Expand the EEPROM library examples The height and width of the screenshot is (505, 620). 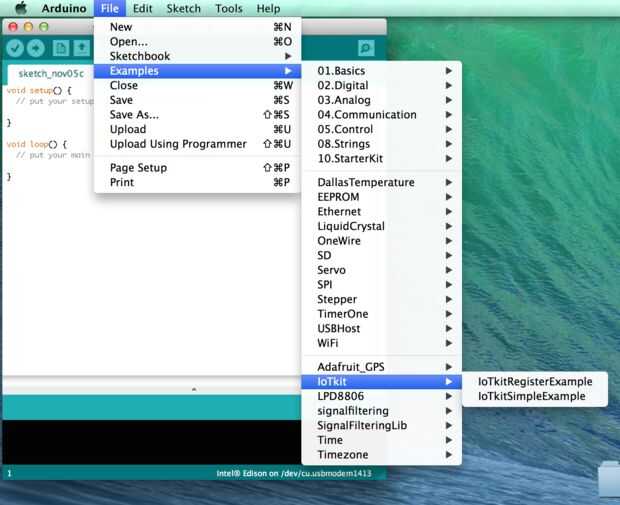tap(382, 197)
